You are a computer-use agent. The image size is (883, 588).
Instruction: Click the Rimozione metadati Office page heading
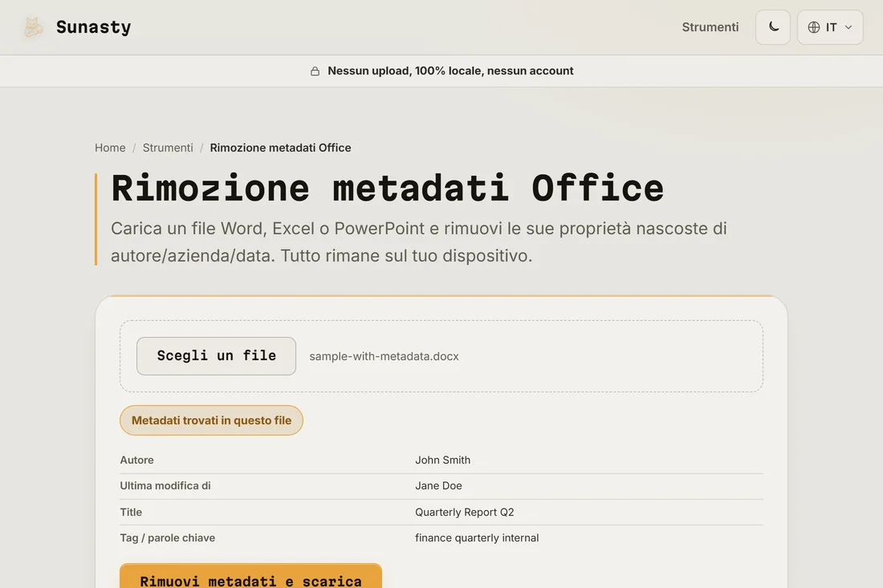coord(388,189)
